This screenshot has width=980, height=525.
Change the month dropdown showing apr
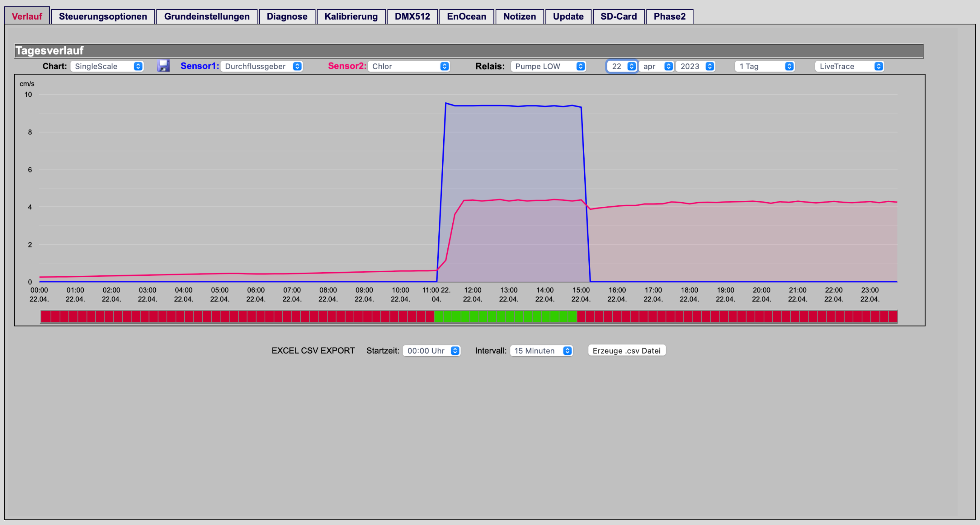(x=656, y=66)
